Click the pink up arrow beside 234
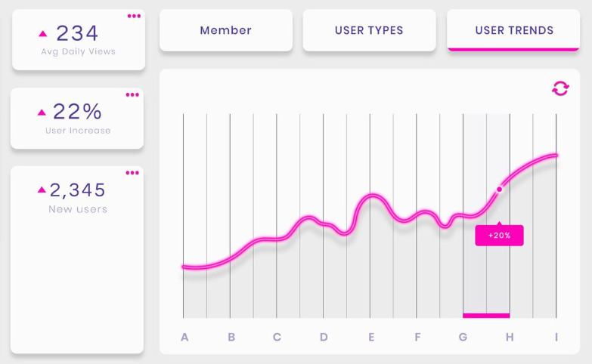Image resolution: width=592 pixels, height=364 pixels. [42, 34]
